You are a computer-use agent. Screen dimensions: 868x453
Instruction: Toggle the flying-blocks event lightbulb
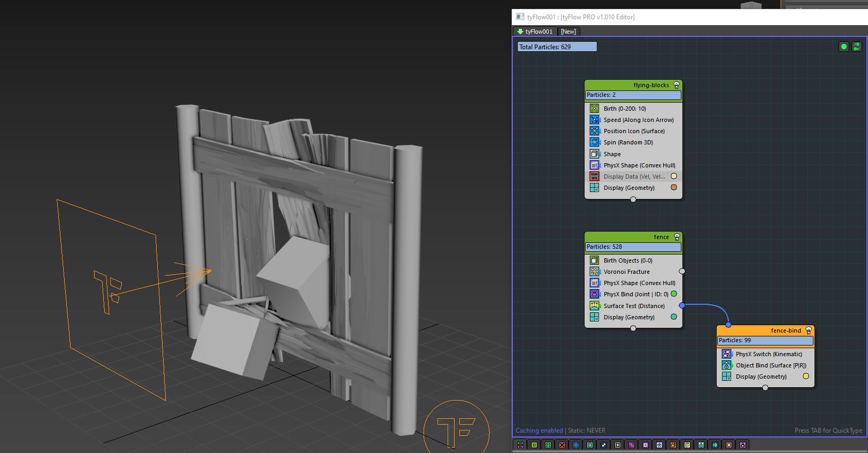(x=677, y=85)
